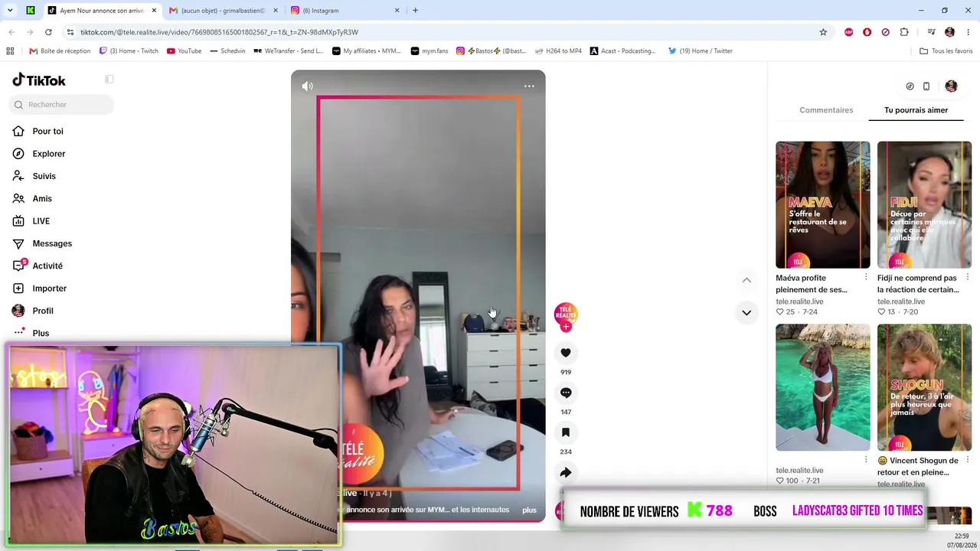Image resolution: width=980 pixels, height=551 pixels.
Task: Open the tab search dropdown arrow
Action: click(x=10, y=11)
